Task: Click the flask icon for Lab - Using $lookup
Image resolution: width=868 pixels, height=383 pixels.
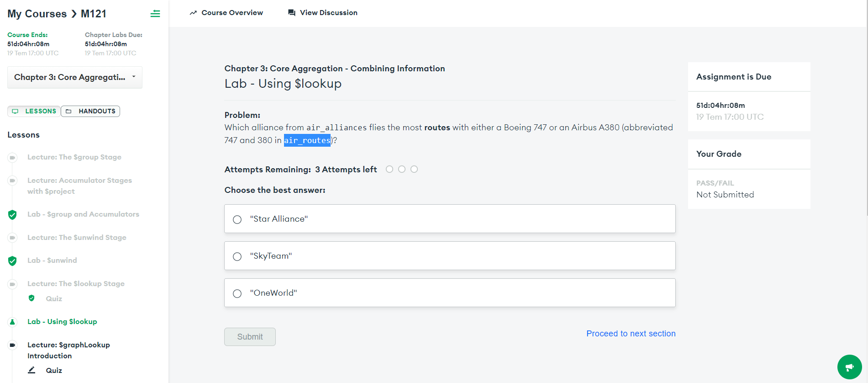Action: (12, 322)
